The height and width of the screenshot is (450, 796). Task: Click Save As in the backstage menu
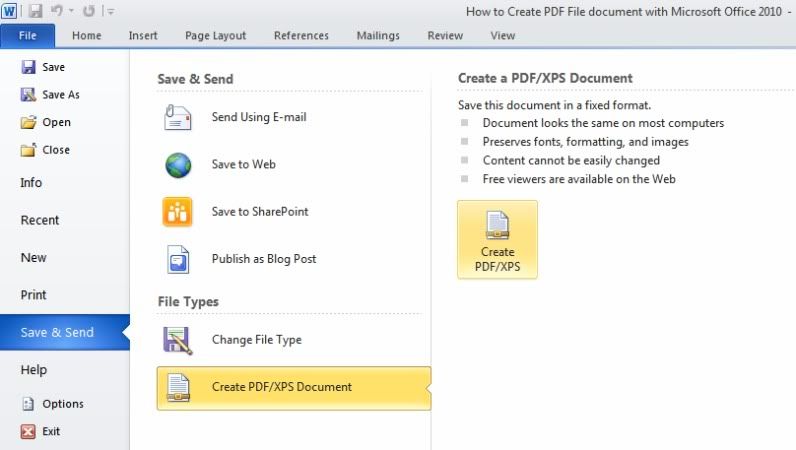[x=60, y=95]
